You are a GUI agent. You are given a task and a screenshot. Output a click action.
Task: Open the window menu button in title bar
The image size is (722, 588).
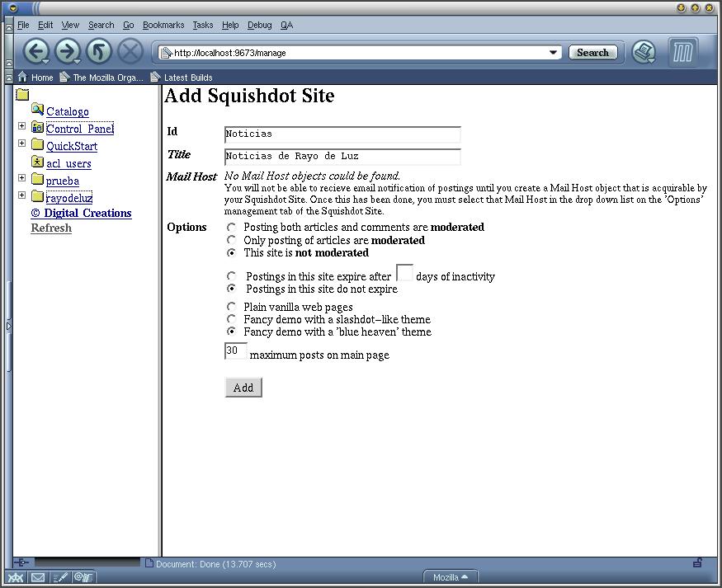pos(13,7)
